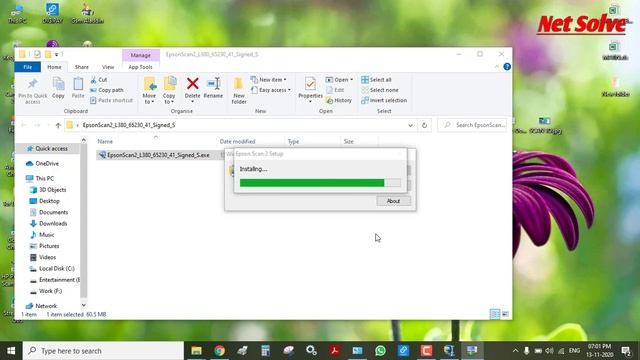Screen dimensions: 640x360
Task: Expand the New item dropdown
Action: click(x=269, y=80)
